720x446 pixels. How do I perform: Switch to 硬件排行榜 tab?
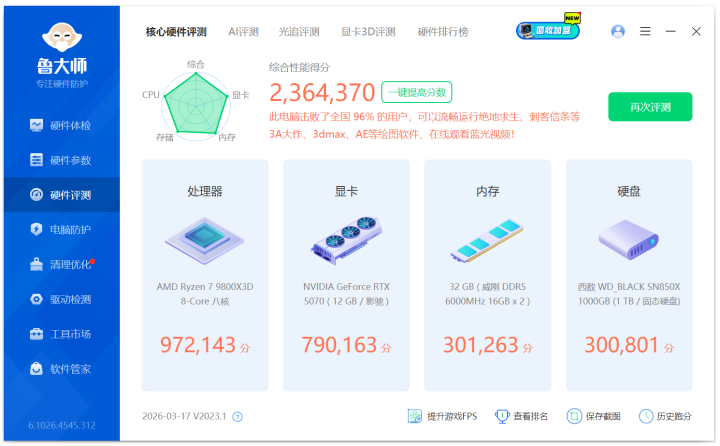click(x=443, y=32)
